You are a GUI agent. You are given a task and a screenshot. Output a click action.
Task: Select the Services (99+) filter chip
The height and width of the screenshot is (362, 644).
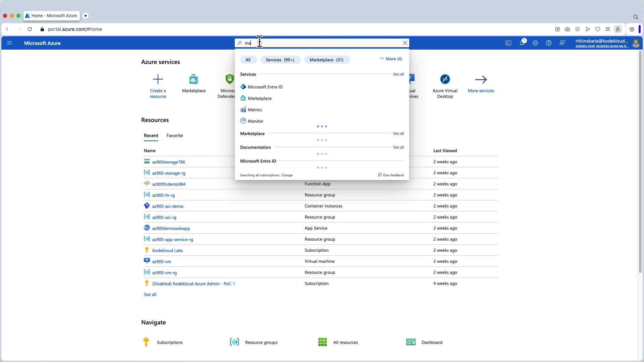click(x=280, y=60)
